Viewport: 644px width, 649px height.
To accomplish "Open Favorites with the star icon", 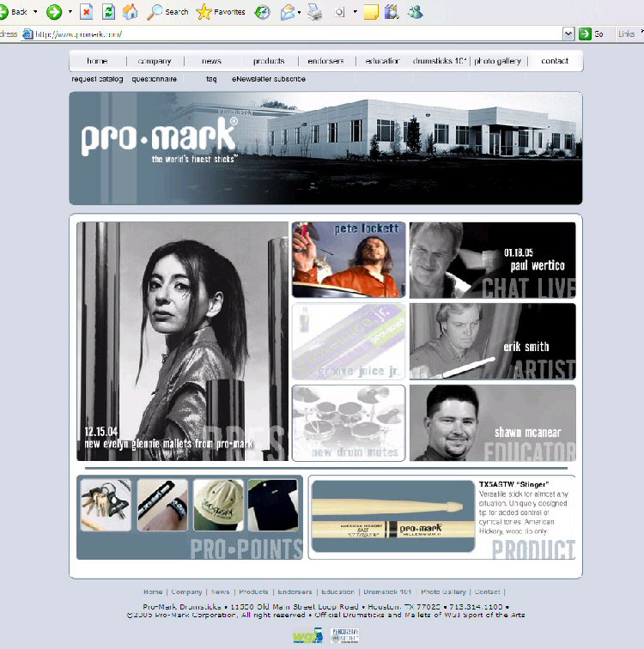I will point(221,12).
